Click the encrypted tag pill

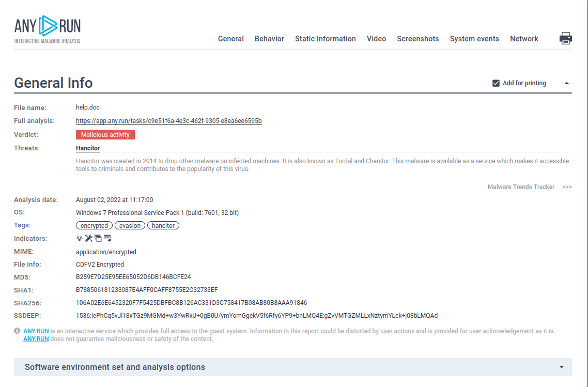coord(94,225)
